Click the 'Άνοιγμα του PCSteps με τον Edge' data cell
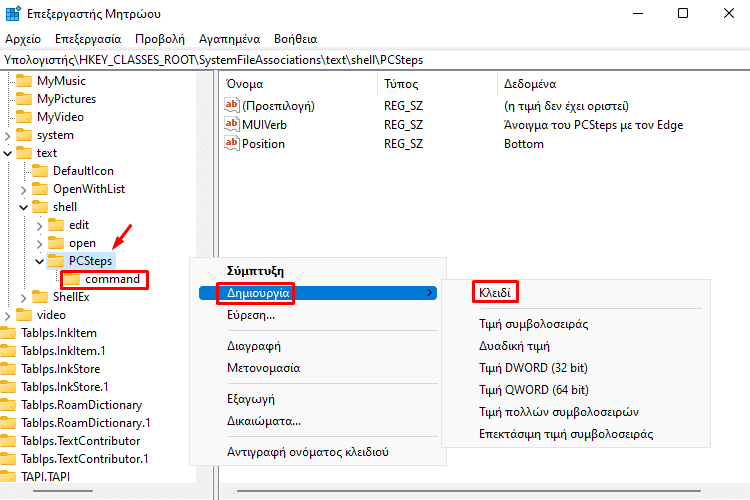 point(593,125)
